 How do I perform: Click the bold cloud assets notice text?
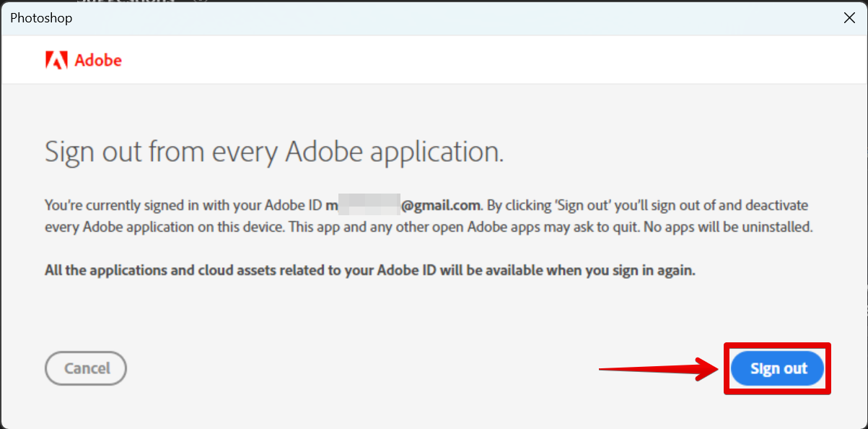[x=369, y=271]
